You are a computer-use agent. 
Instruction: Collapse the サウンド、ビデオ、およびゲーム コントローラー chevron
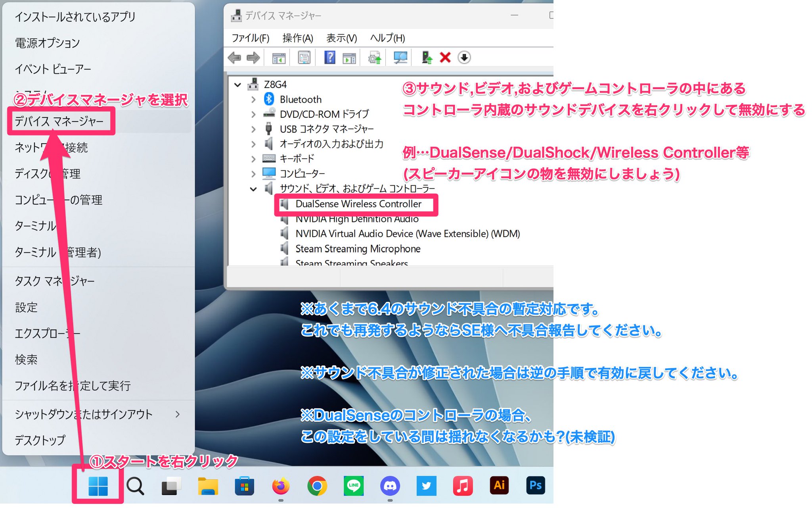pos(253,189)
